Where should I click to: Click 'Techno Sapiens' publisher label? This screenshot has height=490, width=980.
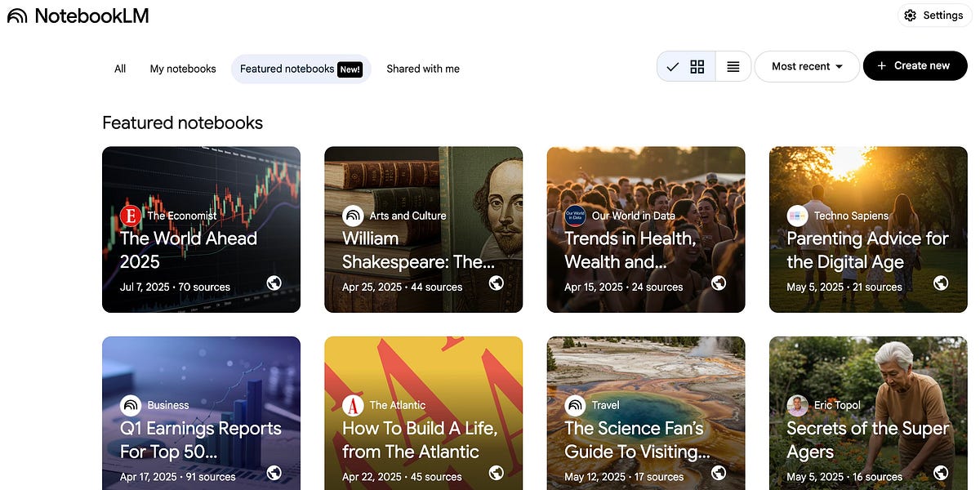click(851, 216)
